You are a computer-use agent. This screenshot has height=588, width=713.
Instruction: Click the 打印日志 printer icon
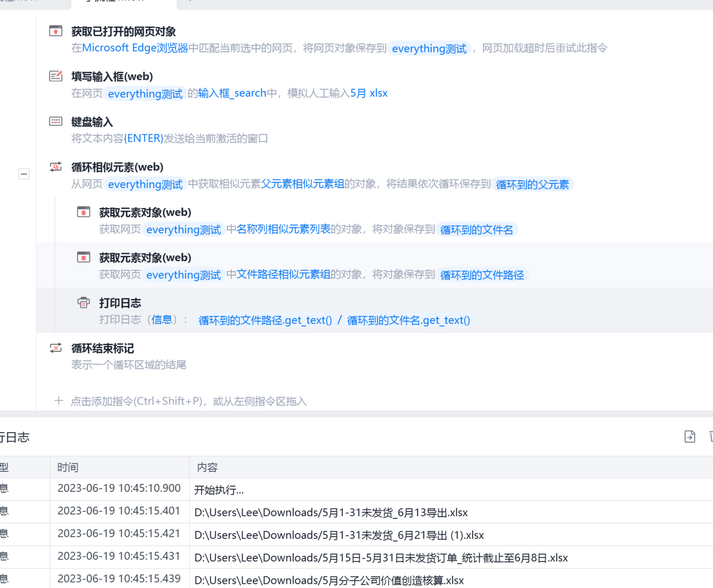(x=84, y=303)
